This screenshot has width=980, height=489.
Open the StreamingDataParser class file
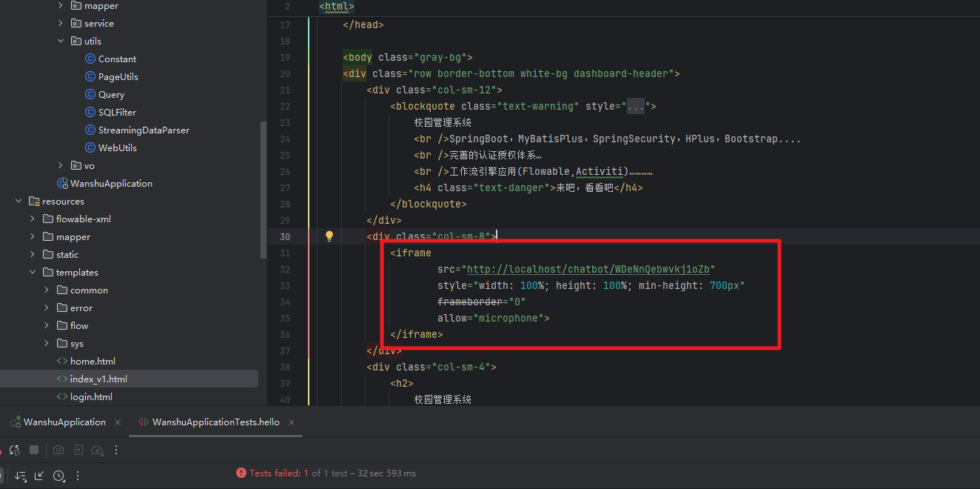tap(144, 130)
